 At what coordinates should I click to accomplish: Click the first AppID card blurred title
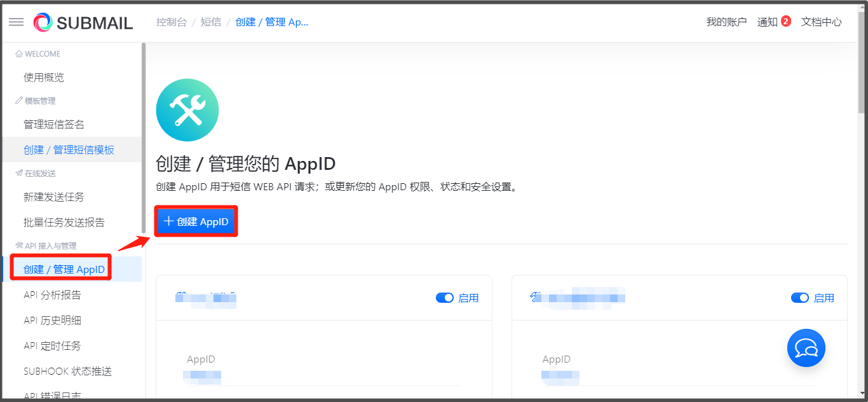pos(206,298)
